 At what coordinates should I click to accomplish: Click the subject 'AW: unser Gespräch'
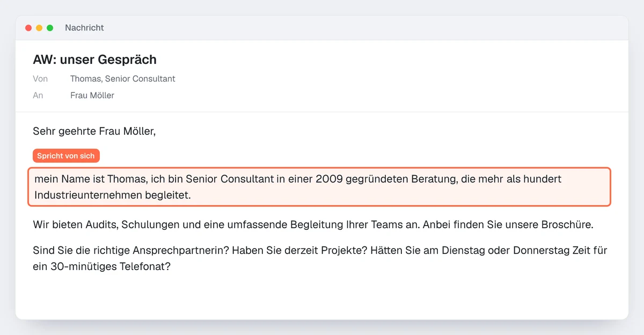click(94, 60)
